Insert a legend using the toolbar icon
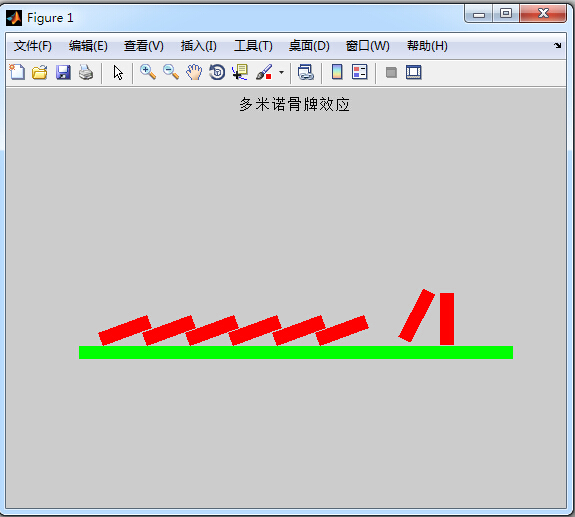 pos(359,72)
